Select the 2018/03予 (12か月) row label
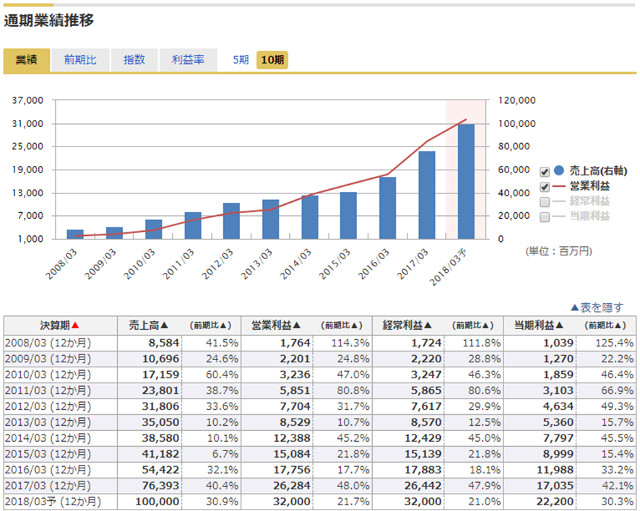 pos(53,502)
